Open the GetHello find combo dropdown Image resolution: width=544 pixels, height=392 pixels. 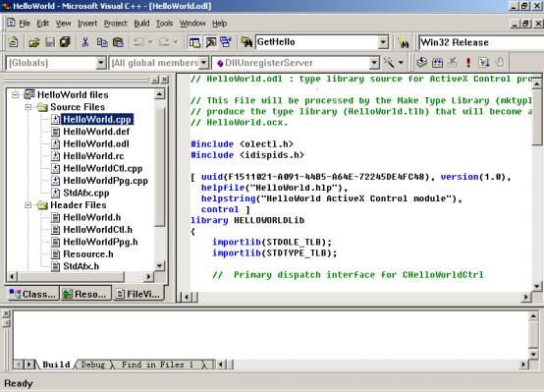click(x=383, y=42)
